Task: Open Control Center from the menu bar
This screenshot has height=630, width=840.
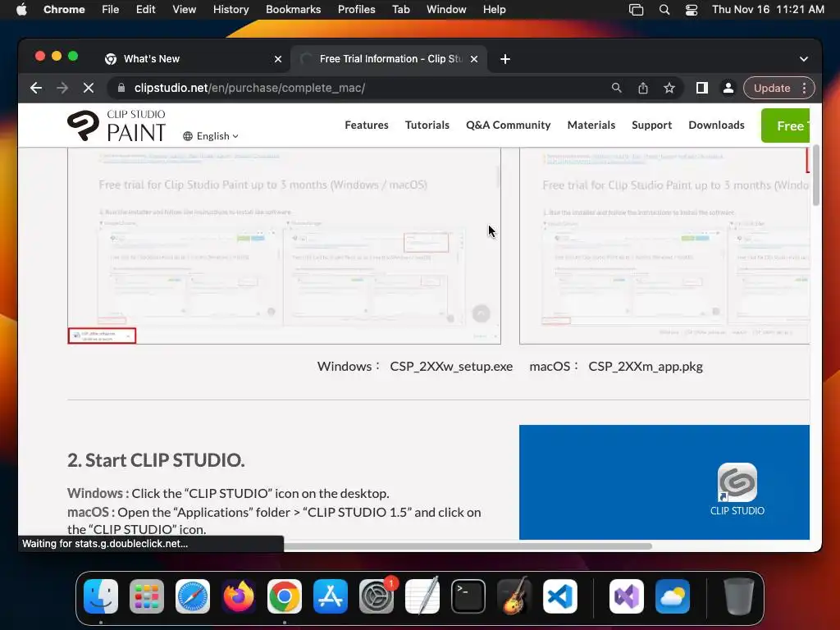Action: [x=692, y=9]
